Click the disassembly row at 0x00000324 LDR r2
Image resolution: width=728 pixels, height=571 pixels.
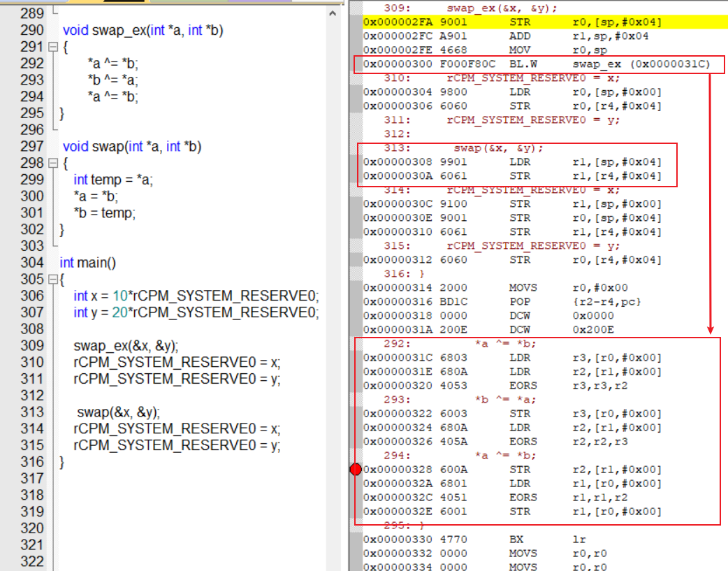click(545, 427)
